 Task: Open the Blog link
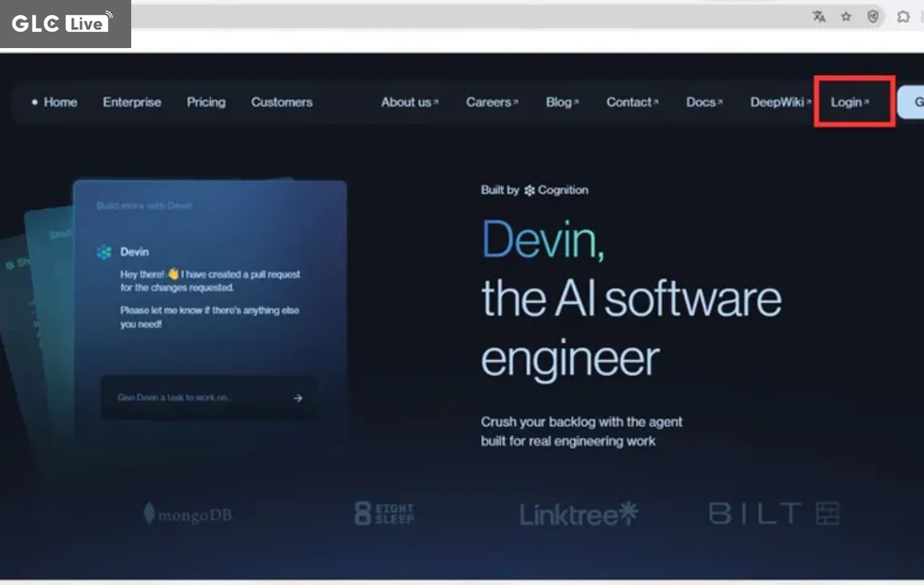562,102
